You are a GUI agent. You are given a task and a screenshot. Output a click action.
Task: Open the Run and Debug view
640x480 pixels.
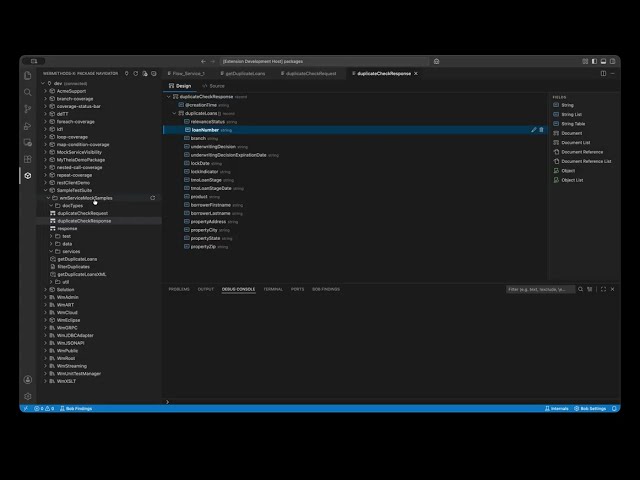[x=28, y=126]
